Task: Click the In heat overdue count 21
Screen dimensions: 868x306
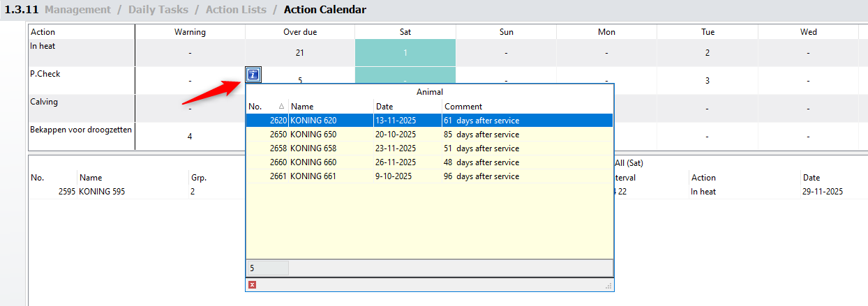Action: [x=300, y=53]
